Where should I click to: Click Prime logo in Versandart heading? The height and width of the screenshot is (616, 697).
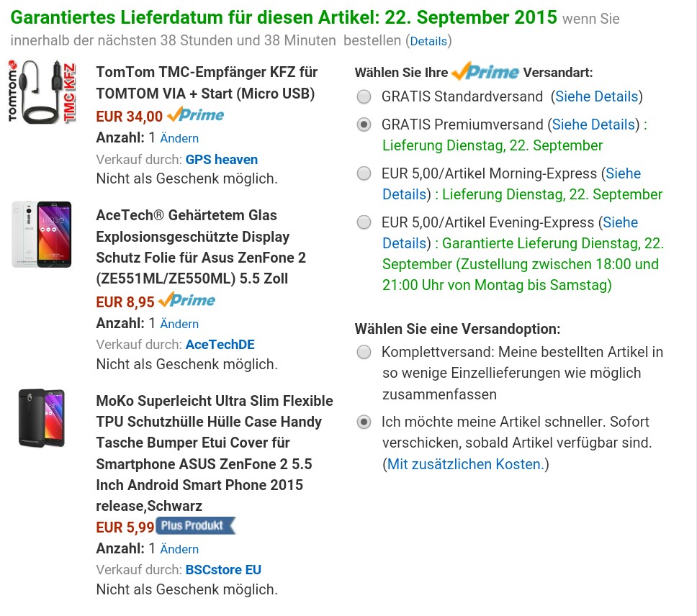[485, 72]
